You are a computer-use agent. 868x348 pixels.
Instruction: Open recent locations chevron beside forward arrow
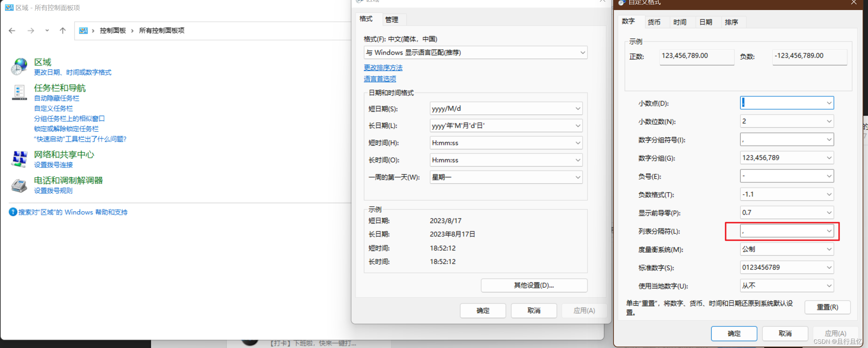tap(47, 30)
